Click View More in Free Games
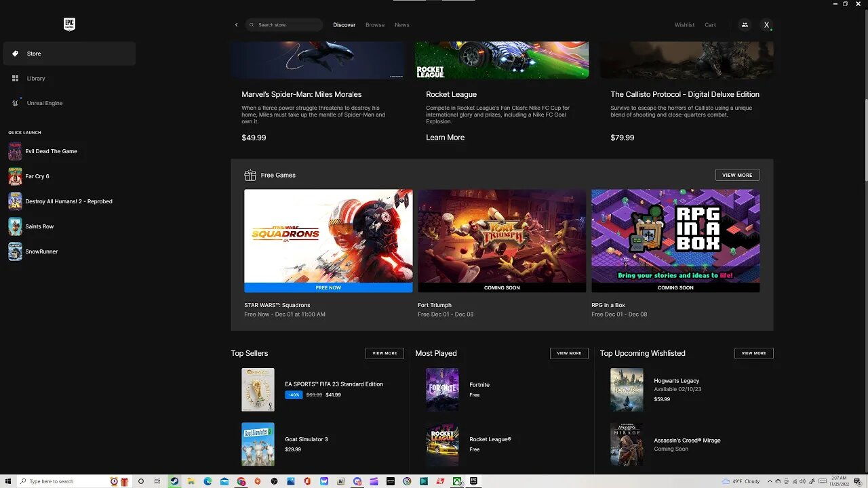Image resolution: width=868 pixels, height=488 pixels. tap(737, 175)
